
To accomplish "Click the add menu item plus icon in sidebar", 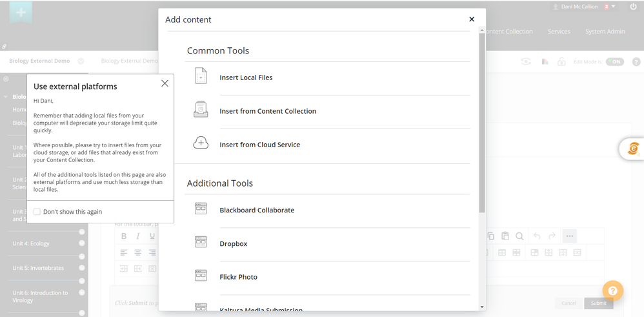I will click(6, 79).
